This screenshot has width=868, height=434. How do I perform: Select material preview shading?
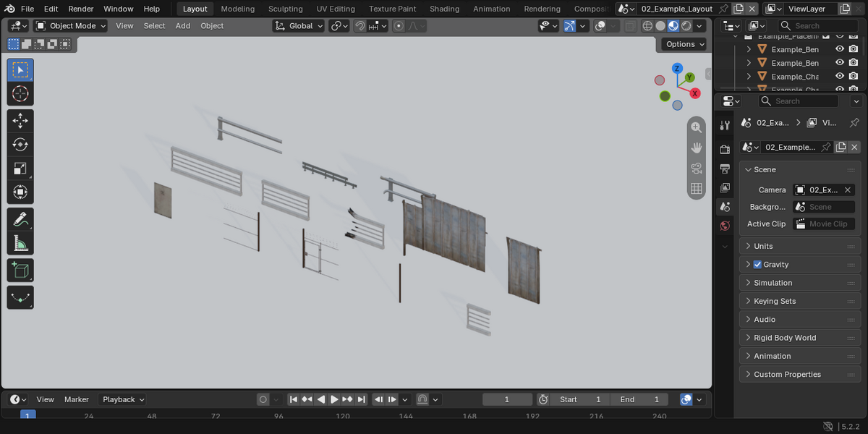click(x=673, y=25)
